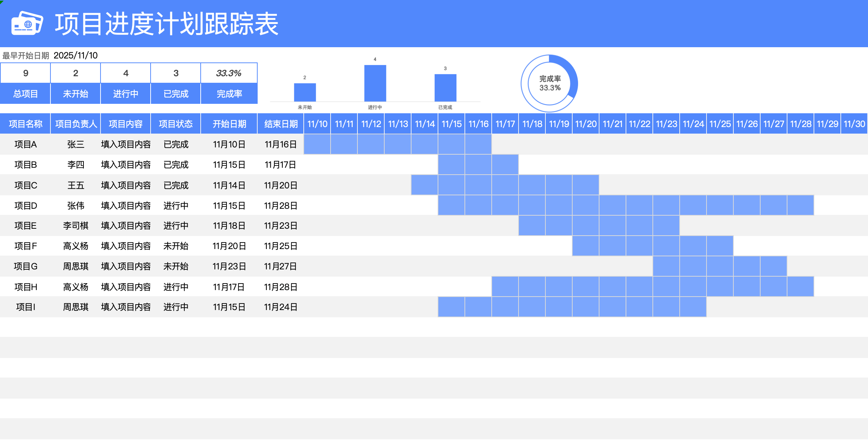Select 项目D status cell 进行中
The image size is (868, 440).
click(176, 206)
